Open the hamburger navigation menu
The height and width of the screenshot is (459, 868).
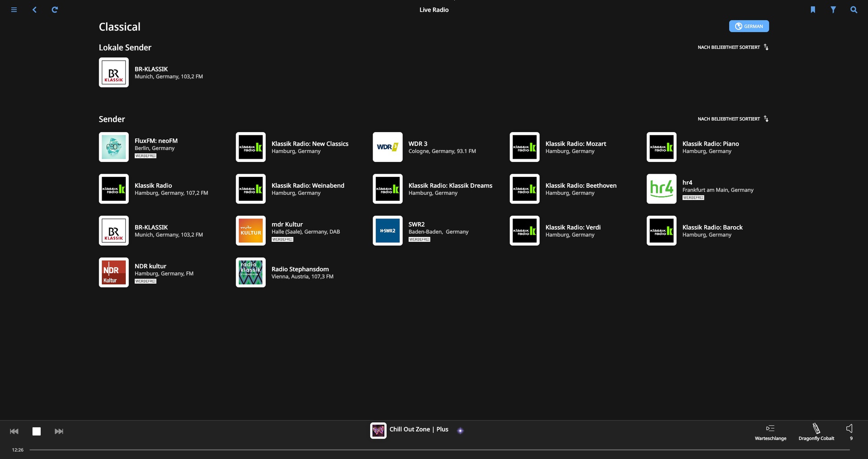pos(14,9)
